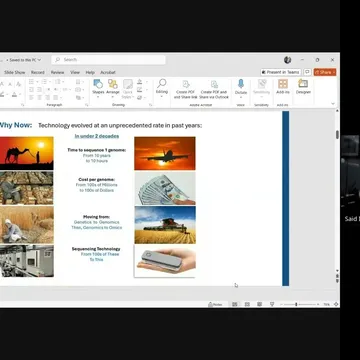Click the vertical scrollbar thumb
Image resolution: width=360 pixels, height=360 pixels.
[337, 135]
